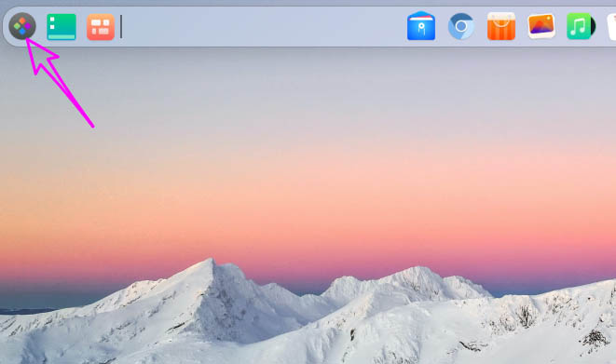This screenshot has height=364, width=616.
Task: Toggle show desktop with the green dock icon
Action: tap(62, 27)
